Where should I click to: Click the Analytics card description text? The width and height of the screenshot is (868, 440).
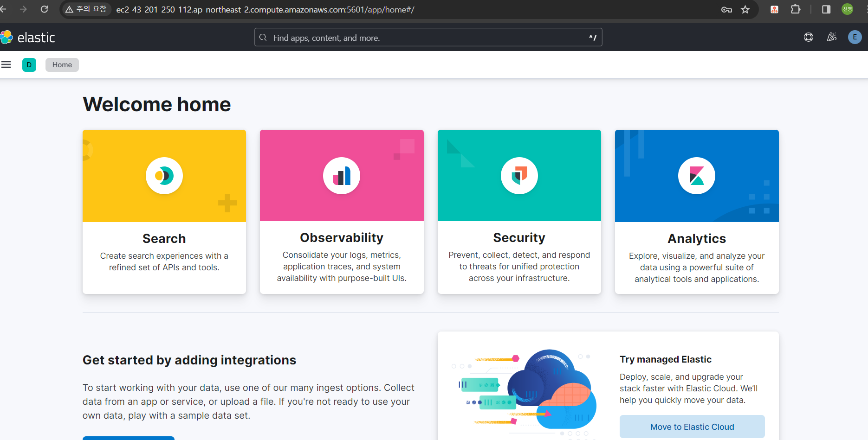click(x=697, y=268)
